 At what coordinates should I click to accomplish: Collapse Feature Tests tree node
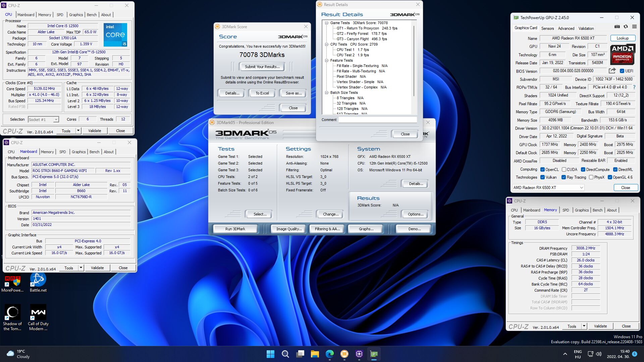[326, 61]
